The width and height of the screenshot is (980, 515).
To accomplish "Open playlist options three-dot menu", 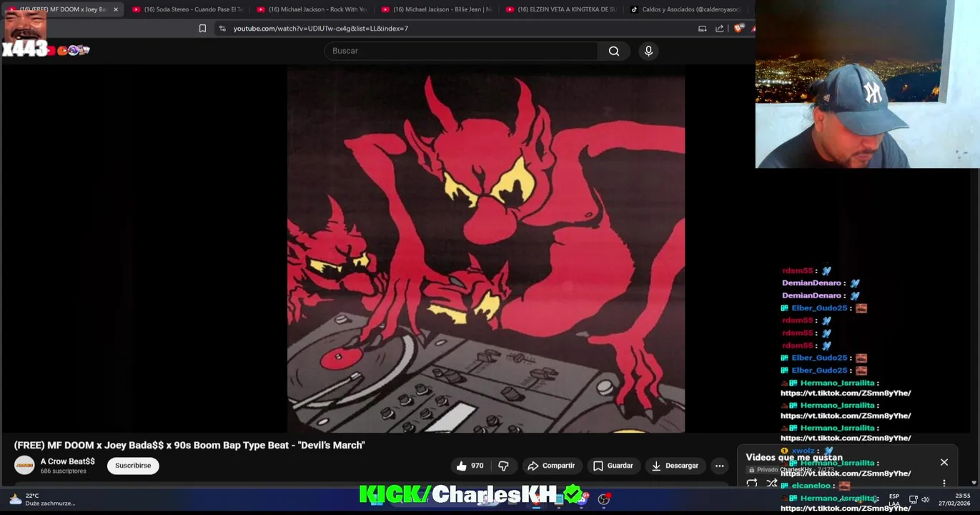I will (x=944, y=483).
